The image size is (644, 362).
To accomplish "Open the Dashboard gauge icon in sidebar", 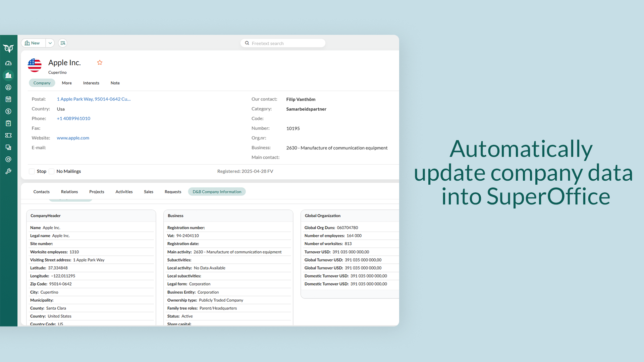I will click(x=8, y=63).
